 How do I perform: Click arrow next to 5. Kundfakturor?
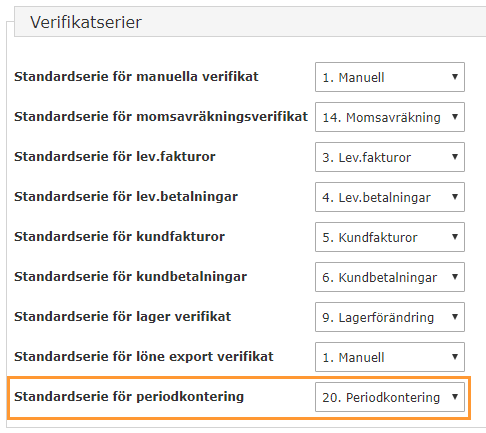point(455,237)
